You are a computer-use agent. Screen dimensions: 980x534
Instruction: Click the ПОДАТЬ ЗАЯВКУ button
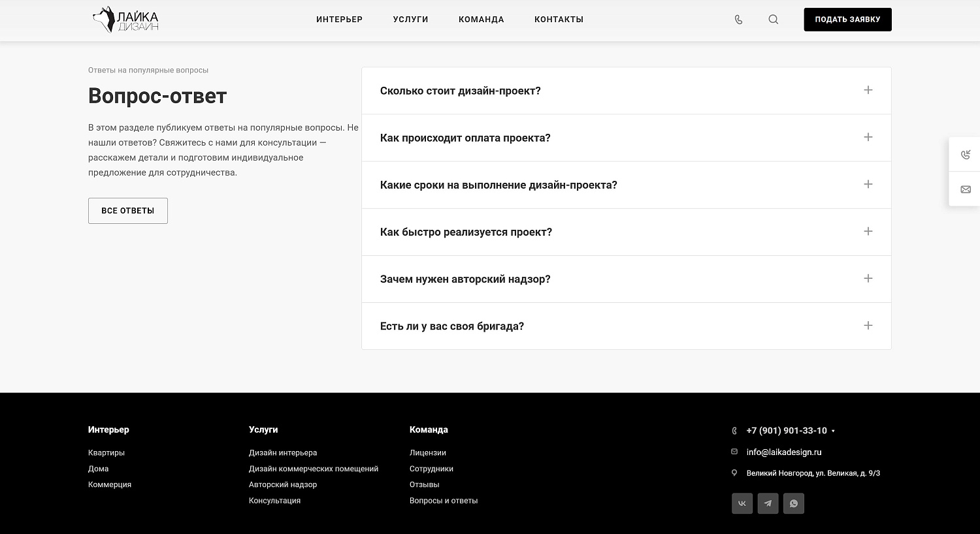[x=847, y=20]
